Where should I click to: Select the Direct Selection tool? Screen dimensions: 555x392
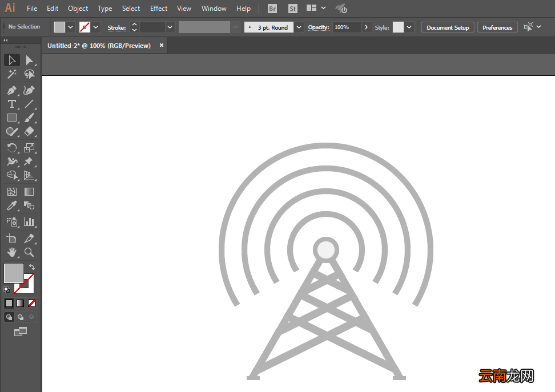[29, 60]
